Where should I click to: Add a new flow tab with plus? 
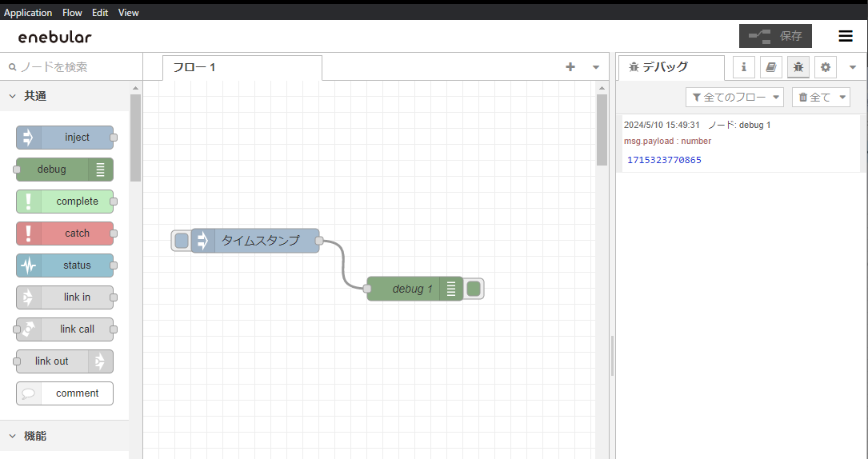point(570,67)
